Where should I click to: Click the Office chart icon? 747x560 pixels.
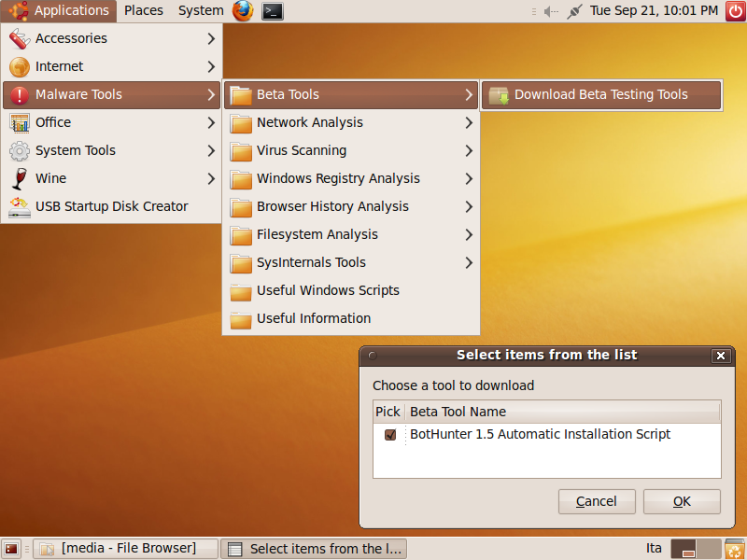(x=20, y=123)
